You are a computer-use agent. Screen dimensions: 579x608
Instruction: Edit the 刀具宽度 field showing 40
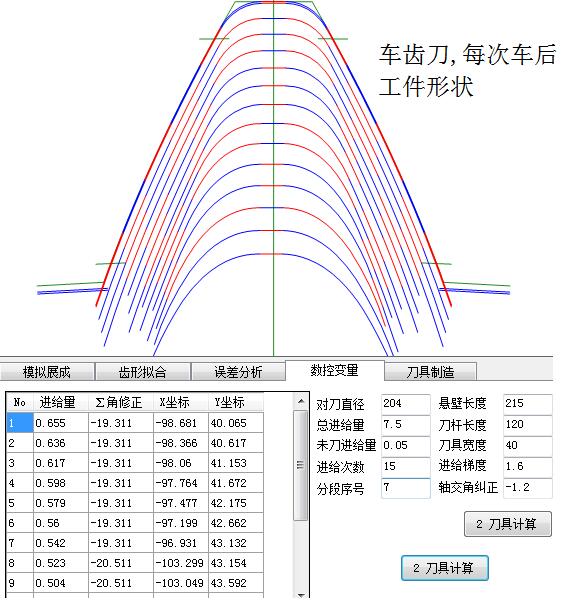click(x=527, y=446)
